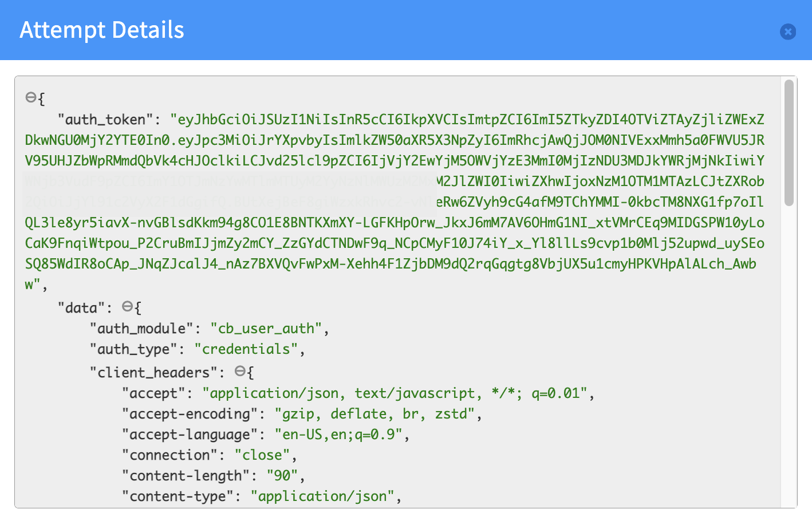The height and width of the screenshot is (521, 812).
Task: Select the "en-US,en;q=0.9" value
Action: [339, 435]
